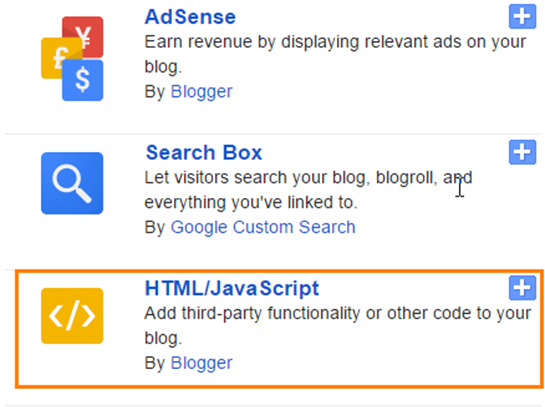The height and width of the screenshot is (407, 545).
Task: Click the 'Earn revenue by displaying relevant ads' text
Action: point(335,42)
